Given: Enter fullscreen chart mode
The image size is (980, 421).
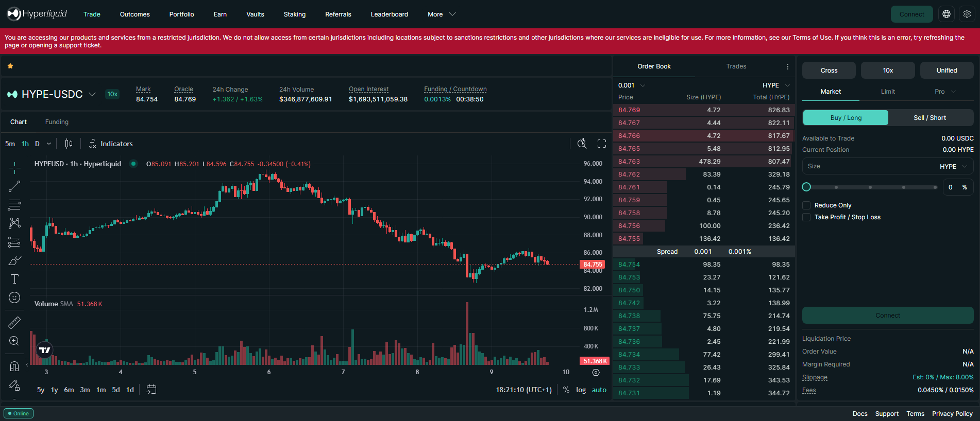Looking at the screenshot, I should [602, 144].
